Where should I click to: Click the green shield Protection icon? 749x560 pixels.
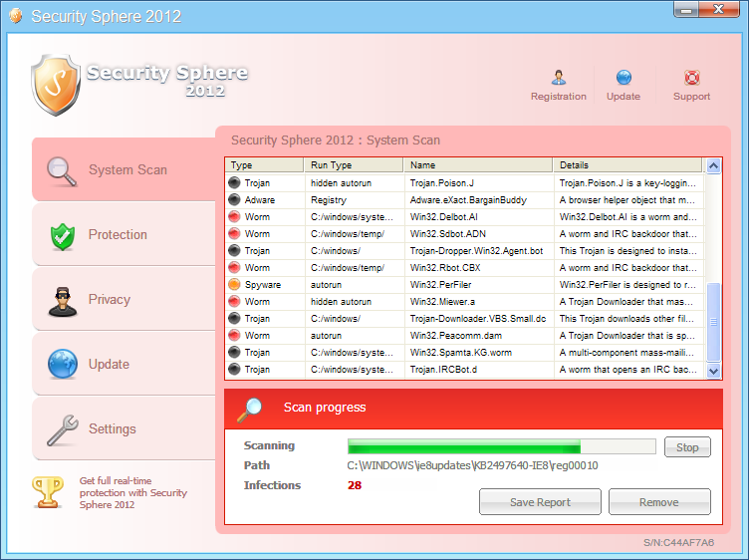click(x=62, y=235)
